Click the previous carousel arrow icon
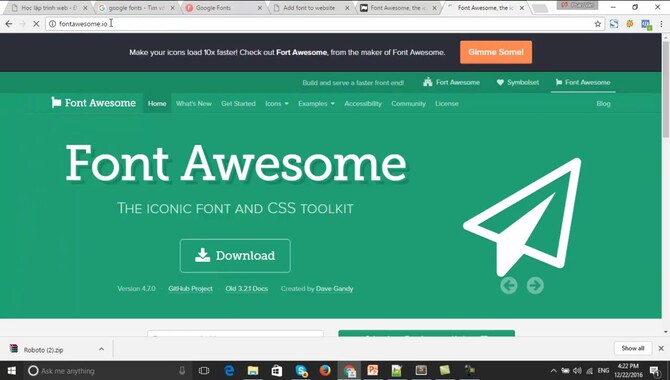Screen dimensions: 670x380 [509, 285]
